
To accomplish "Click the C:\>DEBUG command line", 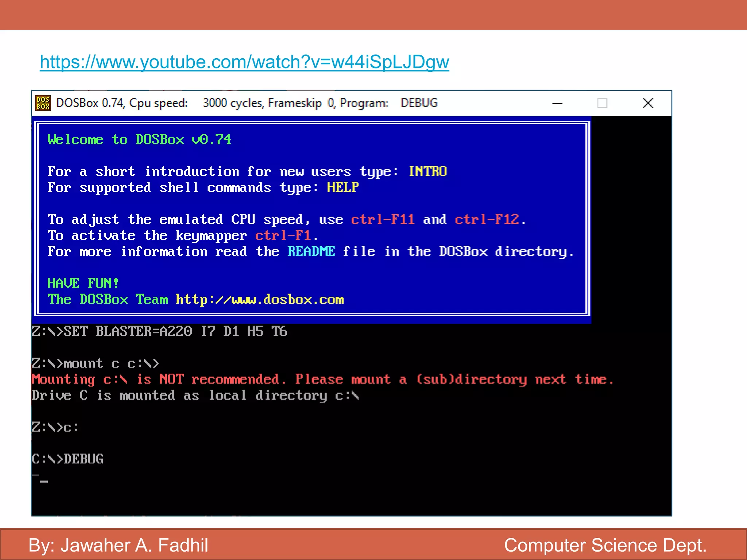I will pyautogui.click(x=67, y=459).
